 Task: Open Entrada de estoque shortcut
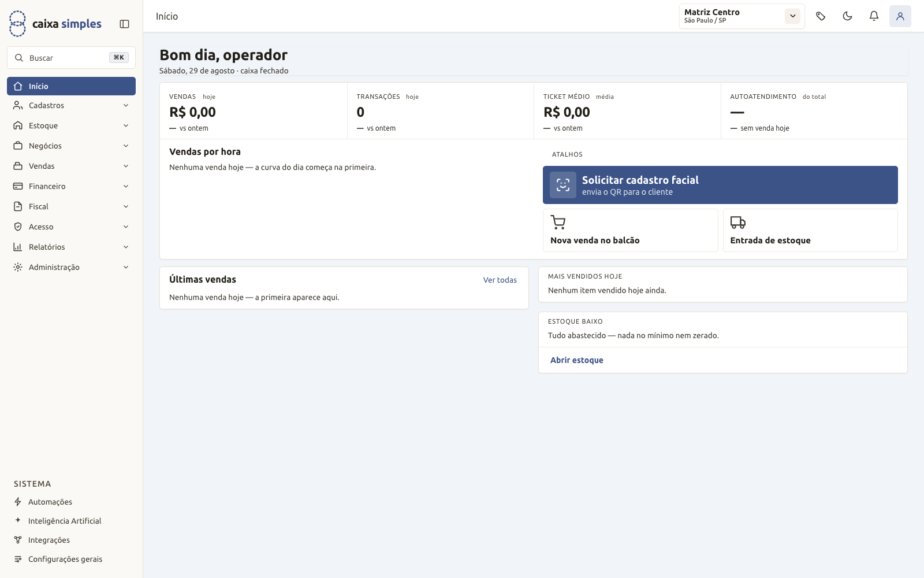click(810, 230)
